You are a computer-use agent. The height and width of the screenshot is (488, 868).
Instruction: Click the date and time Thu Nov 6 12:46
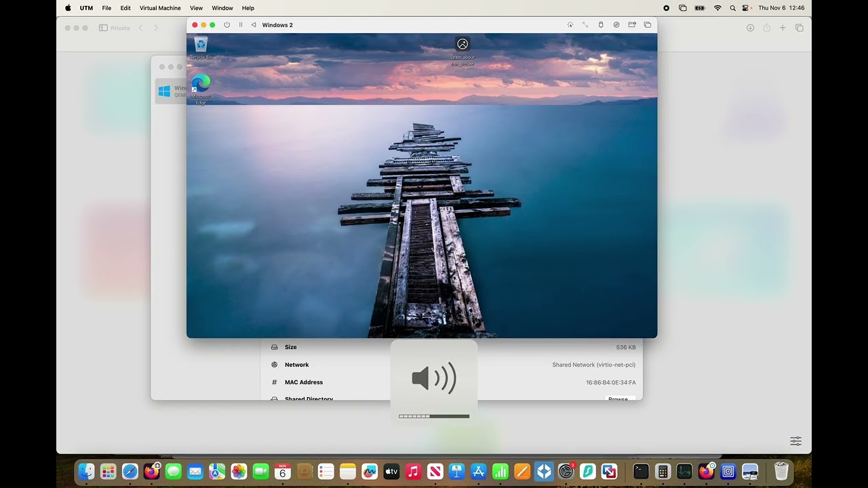781,8
